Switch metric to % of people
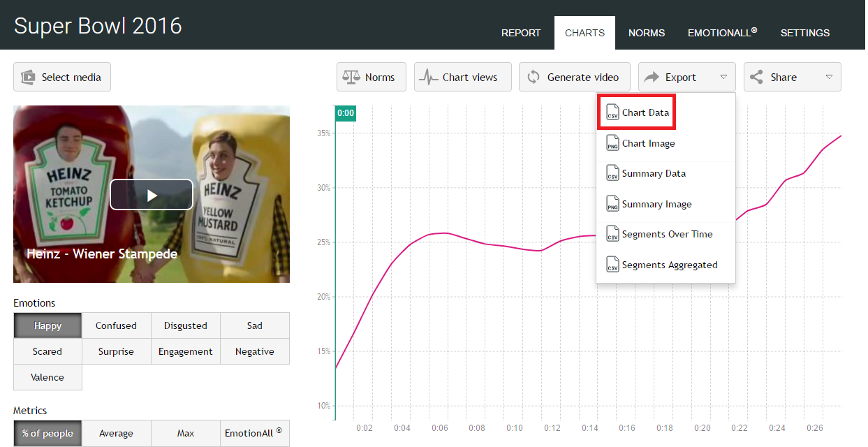Screen dimensions: 868x447 click(47, 433)
